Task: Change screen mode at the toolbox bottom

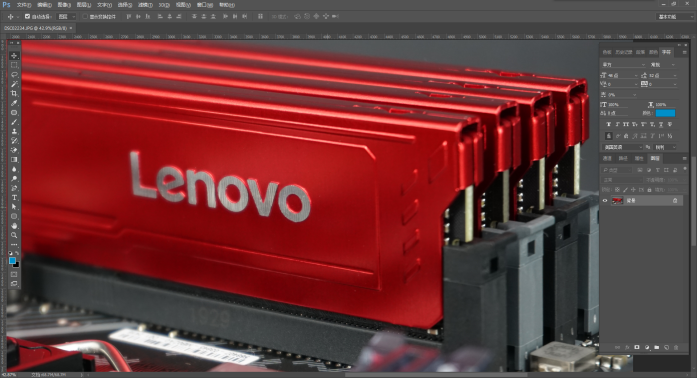Action: coord(14,283)
